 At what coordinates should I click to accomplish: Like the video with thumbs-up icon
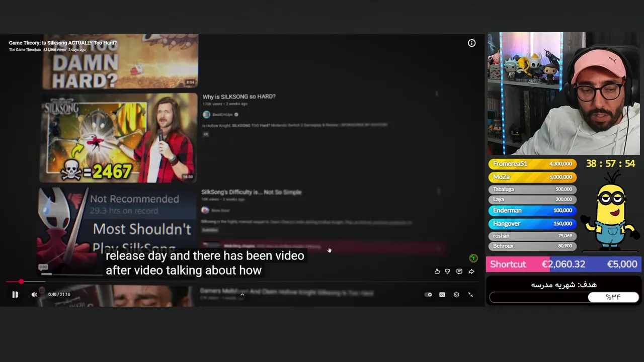(437, 271)
